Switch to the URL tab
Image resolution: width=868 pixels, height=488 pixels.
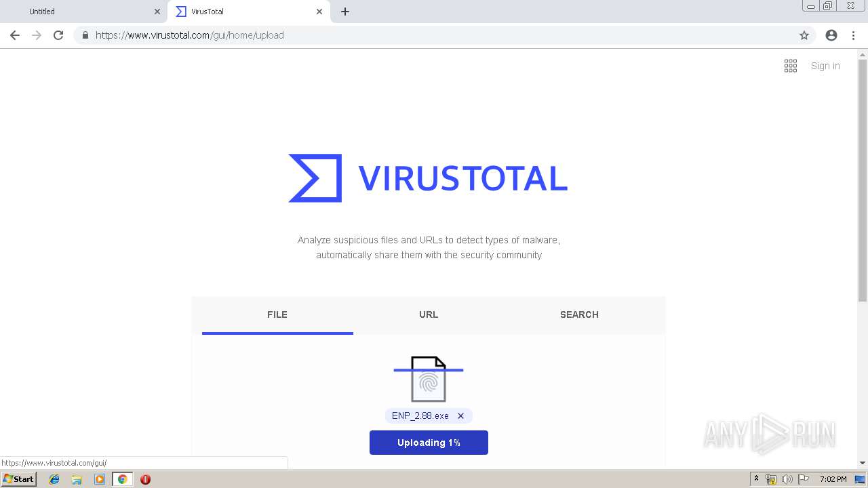click(x=429, y=314)
